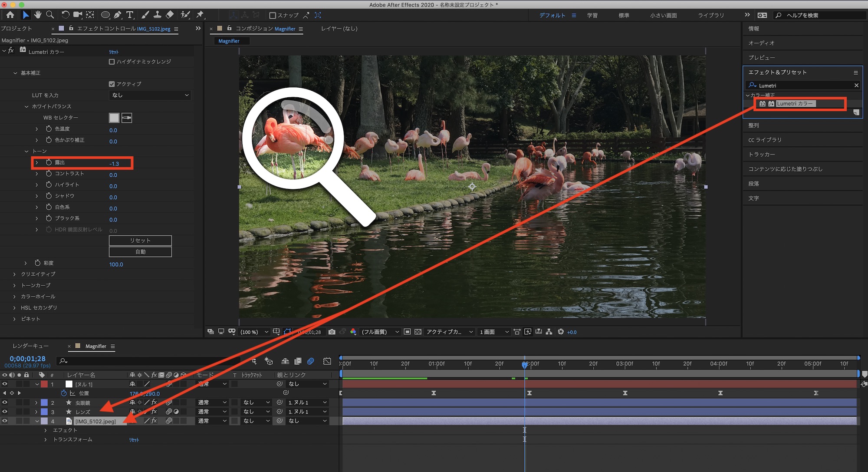
Task: Select the Rotation tool
Action: pyautogui.click(x=65, y=15)
